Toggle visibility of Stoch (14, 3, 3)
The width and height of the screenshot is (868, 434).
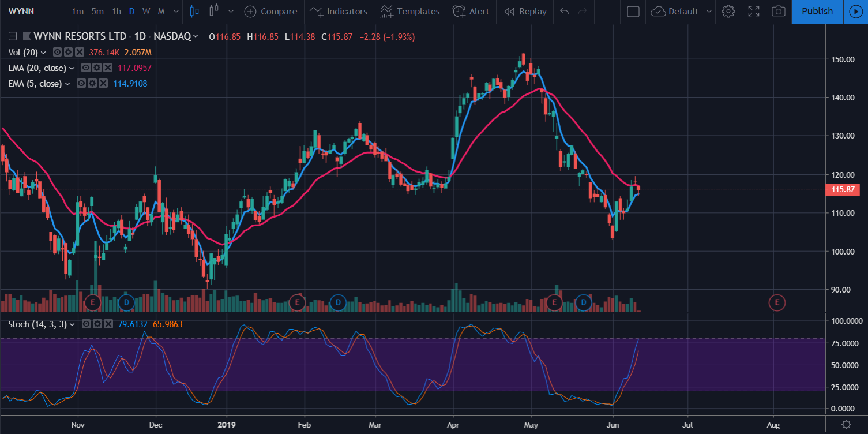click(x=86, y=324)
